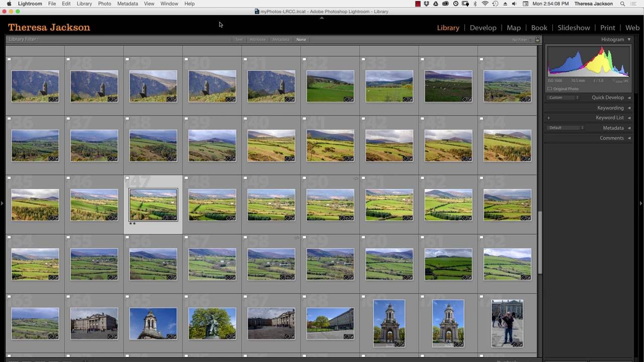Image resolution: width=644 pixels, height=362 pixels.
Task: Click the keyword badge on thumbnail 127
Action: click(x=51, y=100)
